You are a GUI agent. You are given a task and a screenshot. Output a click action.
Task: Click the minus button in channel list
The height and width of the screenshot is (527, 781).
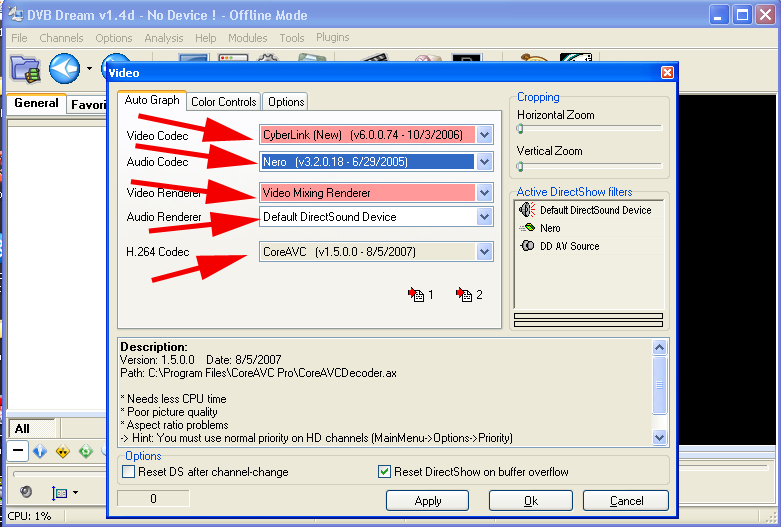pos(17,451)
